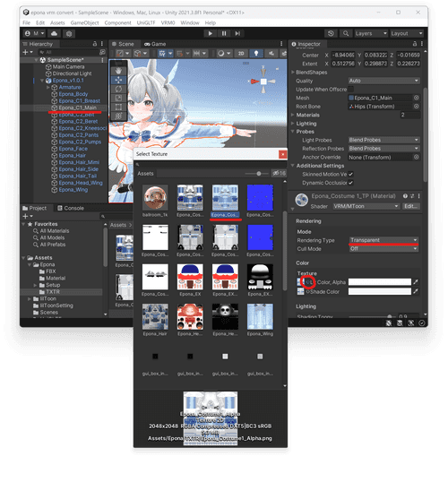Pick object for Mesh field circle icon
Image resolution: width=448 pixels, height=482 pixels.
pos(417,98)
